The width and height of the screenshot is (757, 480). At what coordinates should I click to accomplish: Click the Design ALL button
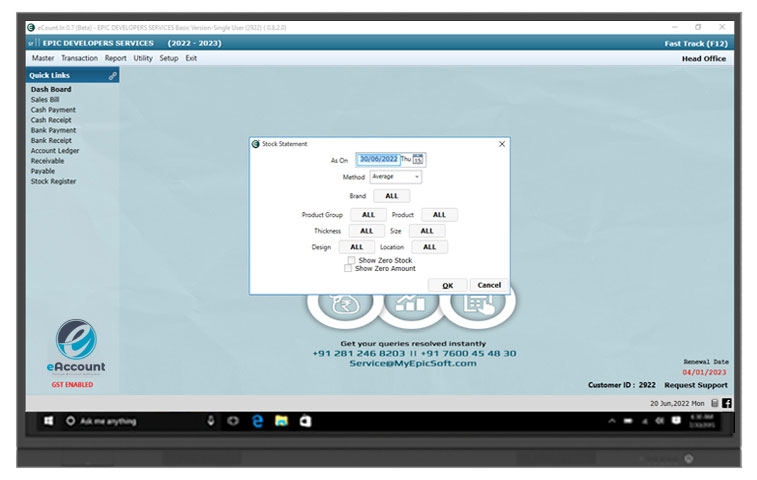tap(357, 247)
